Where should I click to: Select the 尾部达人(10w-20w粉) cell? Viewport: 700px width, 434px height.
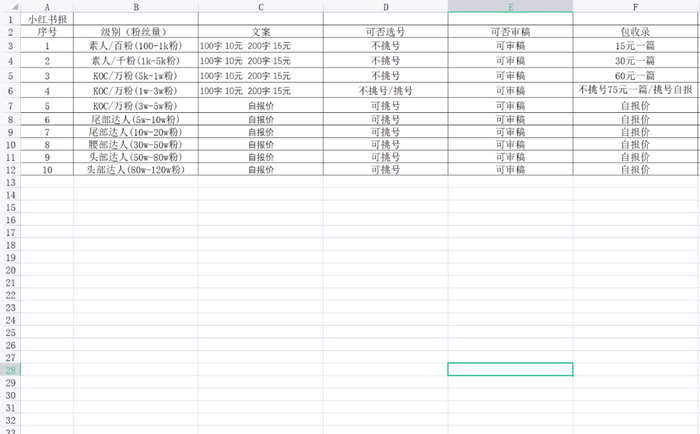coord(136,132)
